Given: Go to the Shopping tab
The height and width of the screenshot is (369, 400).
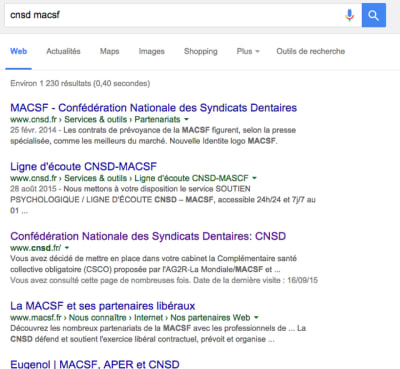Looking at the screenshot, I should pyautogui.click(x=201, y=51).
